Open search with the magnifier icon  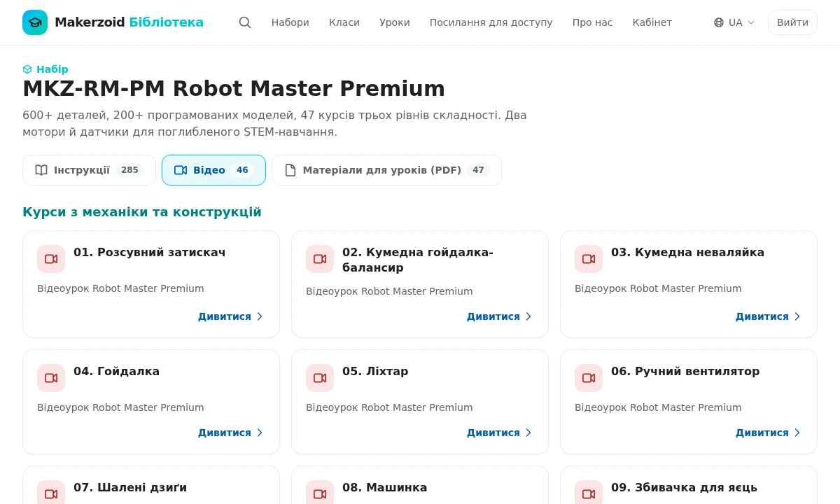click(x=245, y=22)
